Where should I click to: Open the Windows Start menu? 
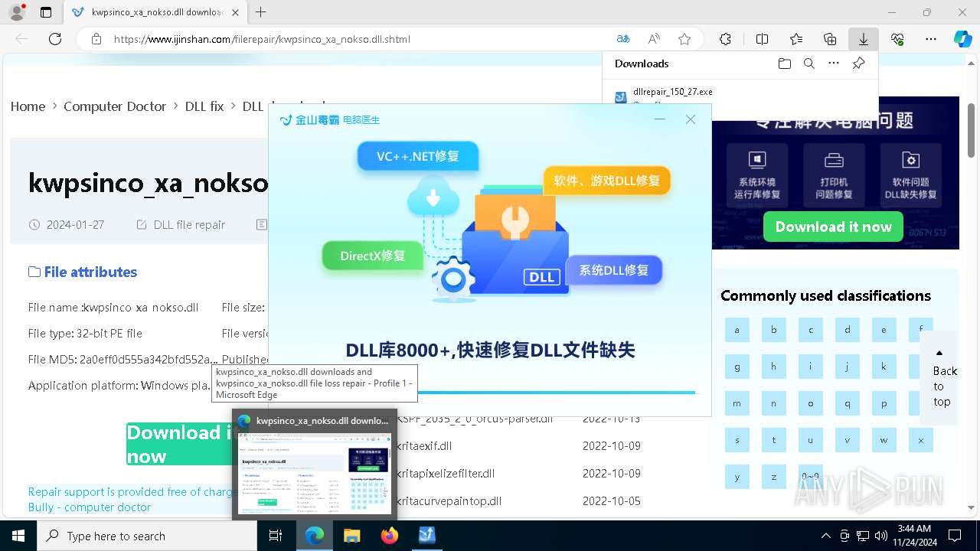[x=18, y=536]
